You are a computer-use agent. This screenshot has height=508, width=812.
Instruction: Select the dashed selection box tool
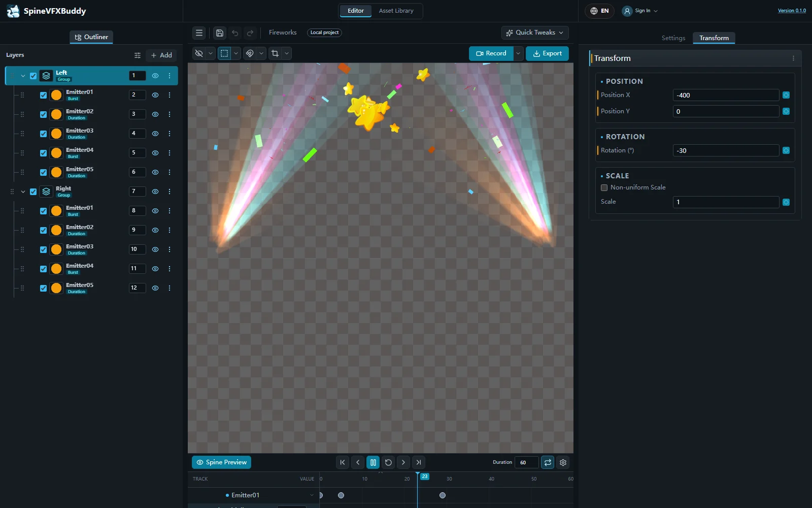click(224, 53)
